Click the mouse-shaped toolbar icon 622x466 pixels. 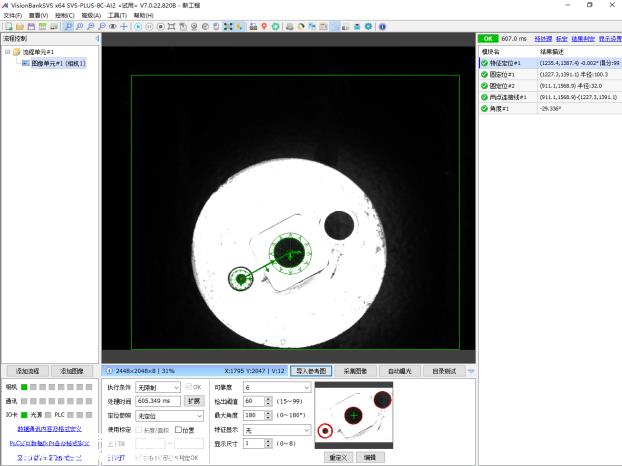pos(216,27)
